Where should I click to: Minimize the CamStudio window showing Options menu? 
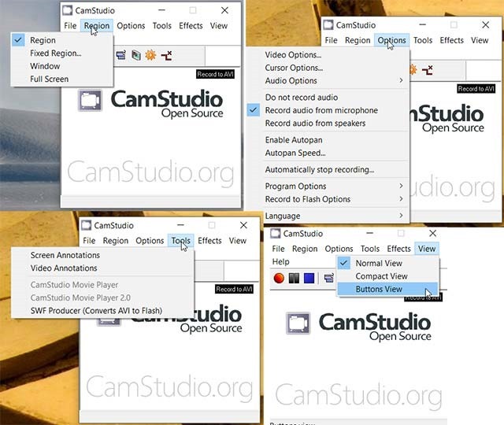(422, 24)
